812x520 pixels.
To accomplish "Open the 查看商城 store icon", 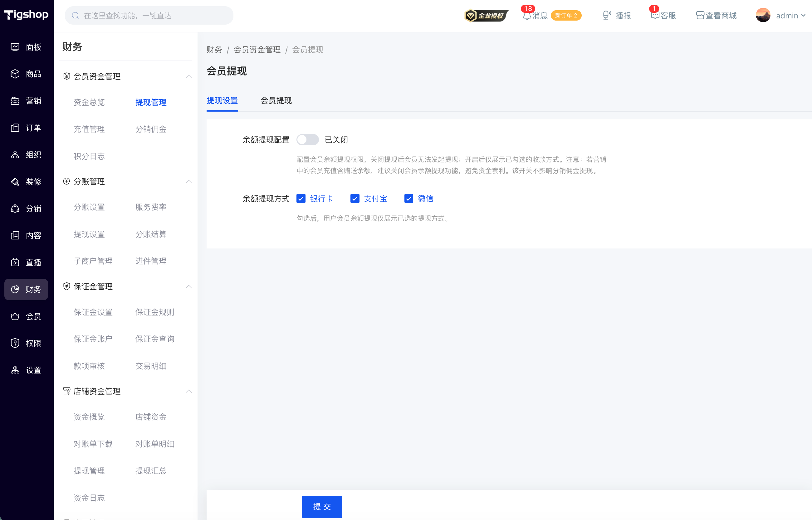I will (700, 16).
